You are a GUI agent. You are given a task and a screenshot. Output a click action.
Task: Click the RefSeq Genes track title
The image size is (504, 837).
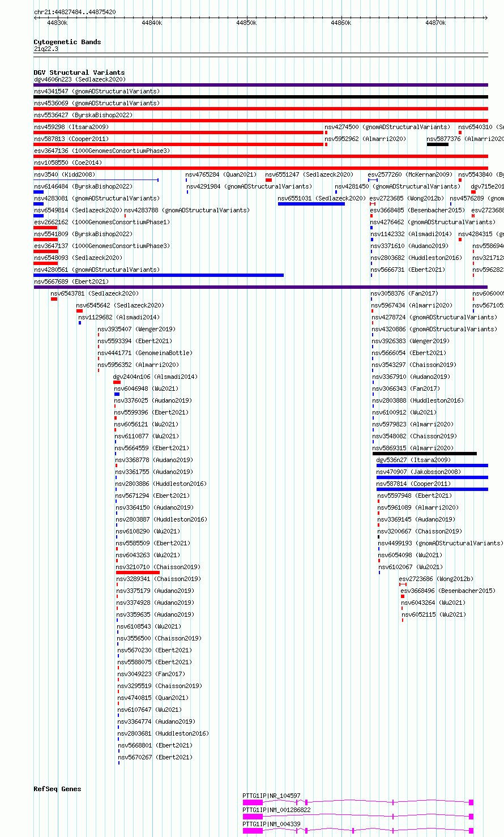(x=57, y=789)
